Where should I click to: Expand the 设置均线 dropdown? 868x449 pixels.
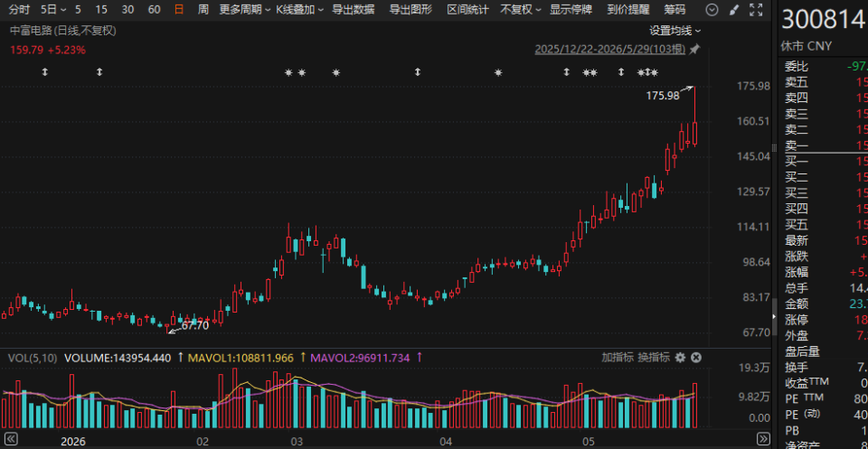[675, 31]
